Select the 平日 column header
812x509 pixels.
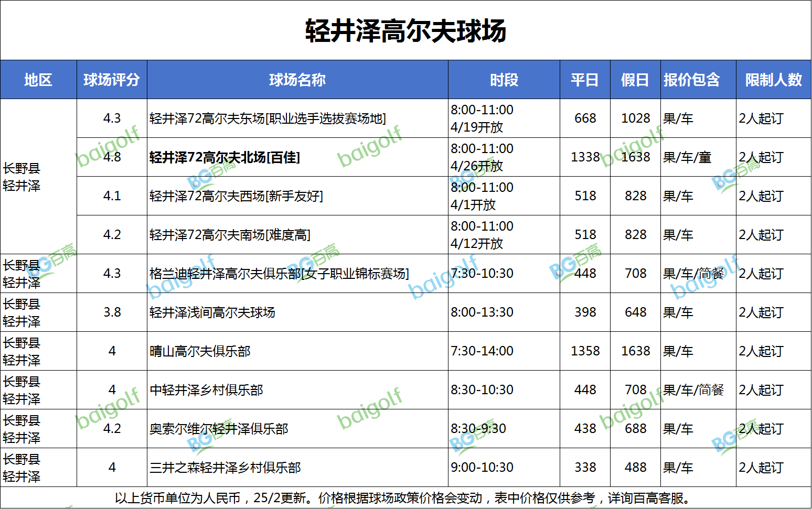coord(585,80)
